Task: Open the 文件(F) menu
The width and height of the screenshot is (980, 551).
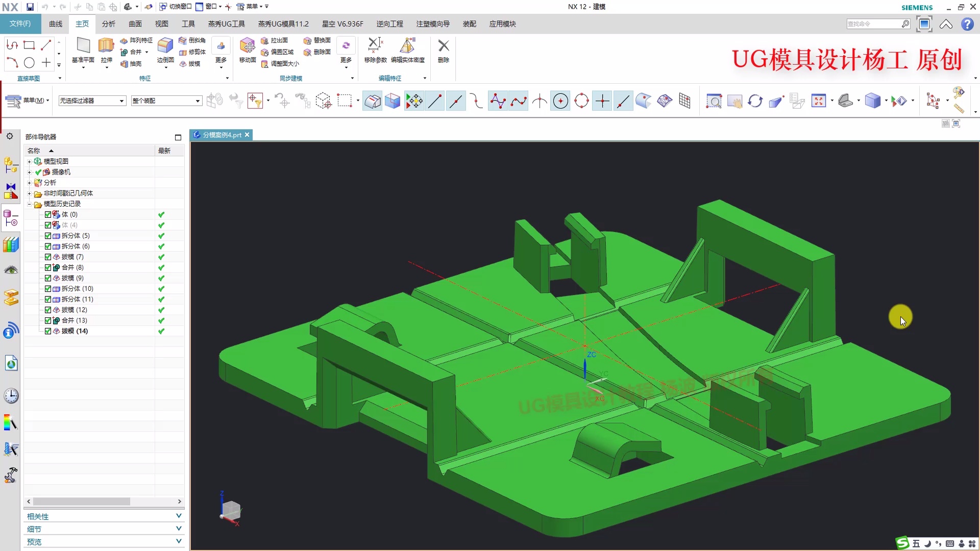Action: [x=20, y=24]
